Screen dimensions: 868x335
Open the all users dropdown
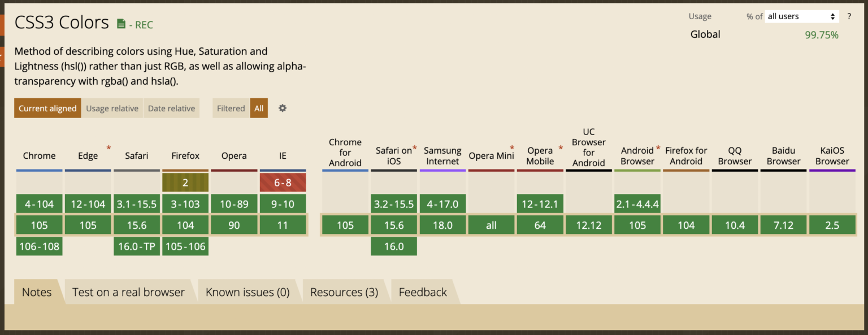[801, 16]
